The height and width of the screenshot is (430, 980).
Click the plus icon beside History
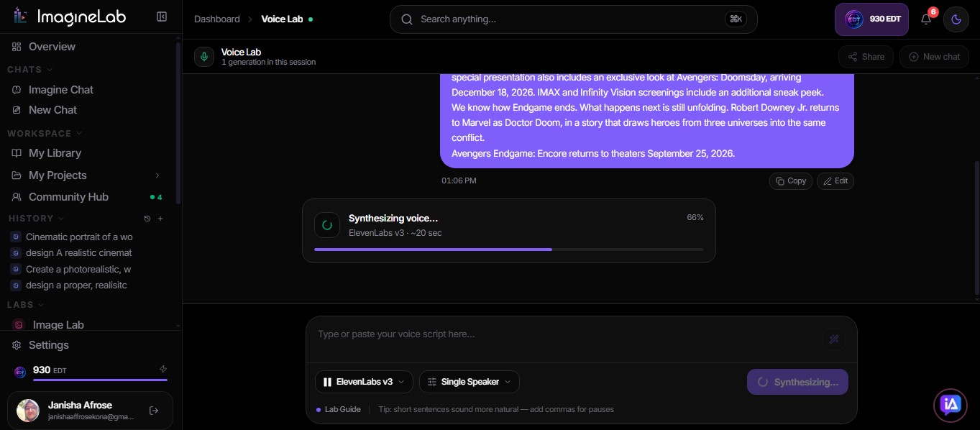160,219
